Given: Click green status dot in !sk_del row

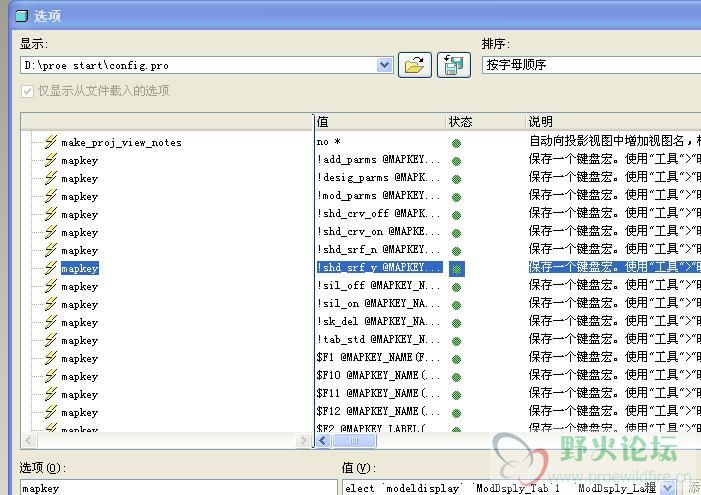Looking at the screenshot, I should click(x=456, y=323).
